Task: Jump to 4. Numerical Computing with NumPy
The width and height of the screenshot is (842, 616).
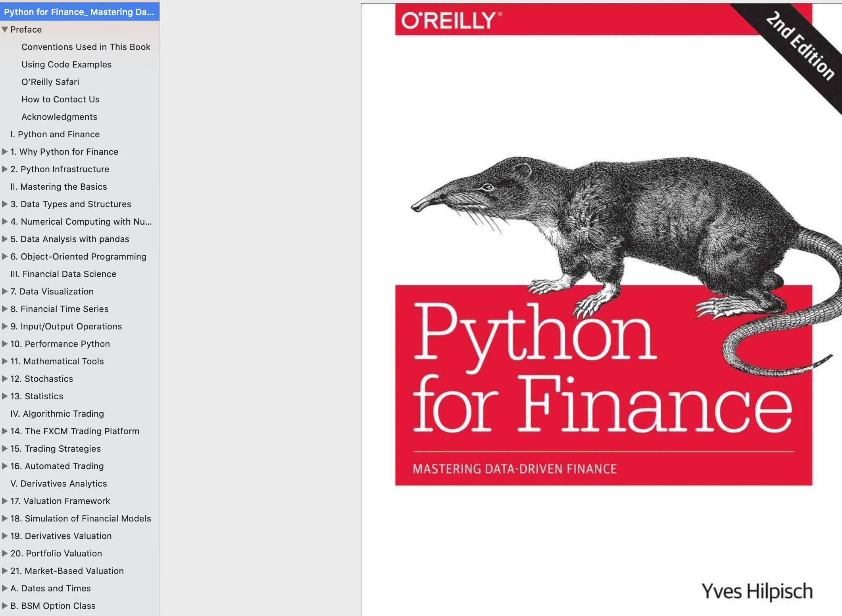Action: (x=81, y=221)
